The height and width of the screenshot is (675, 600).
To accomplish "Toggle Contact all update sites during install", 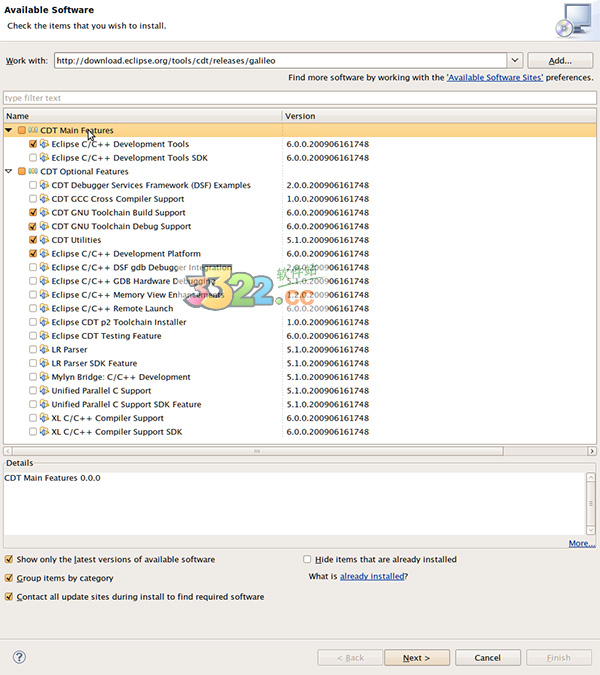I will click(9, 597).
